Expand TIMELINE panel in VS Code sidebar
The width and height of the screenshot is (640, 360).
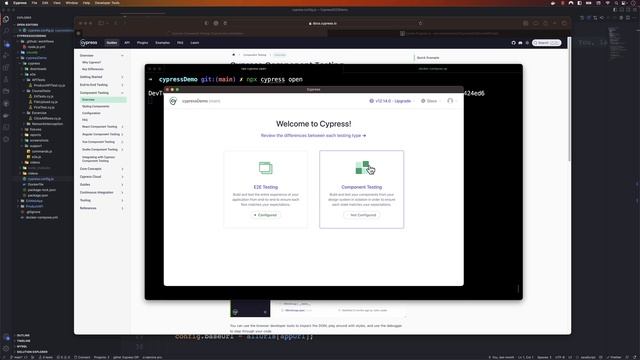pos(23,341)
